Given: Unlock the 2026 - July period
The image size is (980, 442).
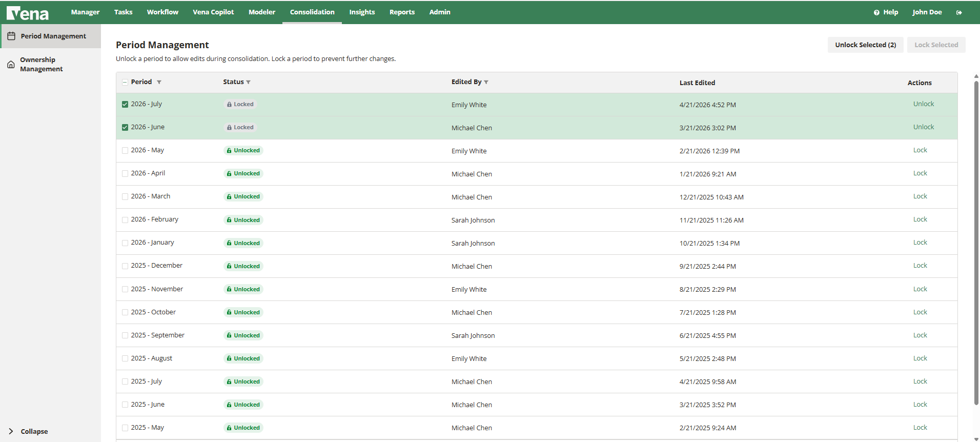Looking at the screenshot, I should (x=923, y=104).
